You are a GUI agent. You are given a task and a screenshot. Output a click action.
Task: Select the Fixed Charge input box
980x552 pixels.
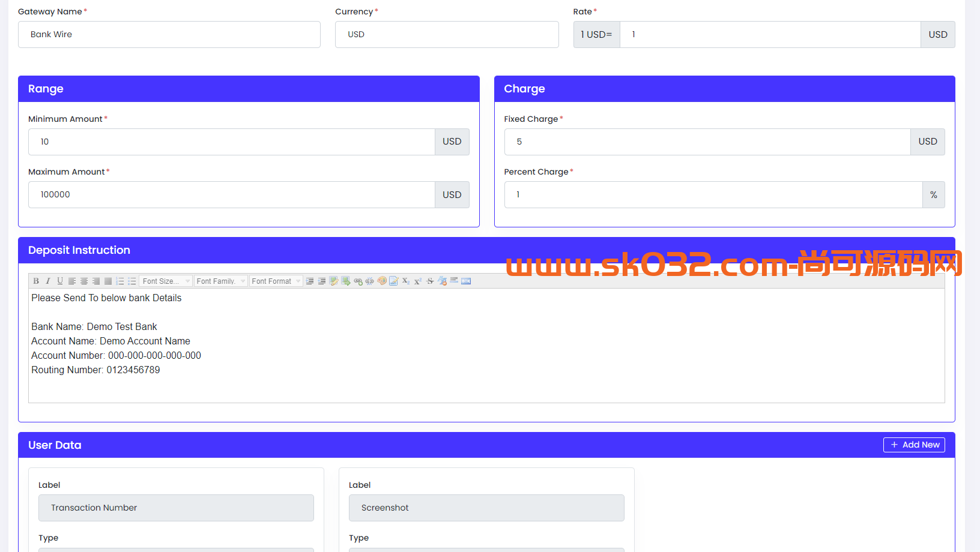(x=707, y=142)
